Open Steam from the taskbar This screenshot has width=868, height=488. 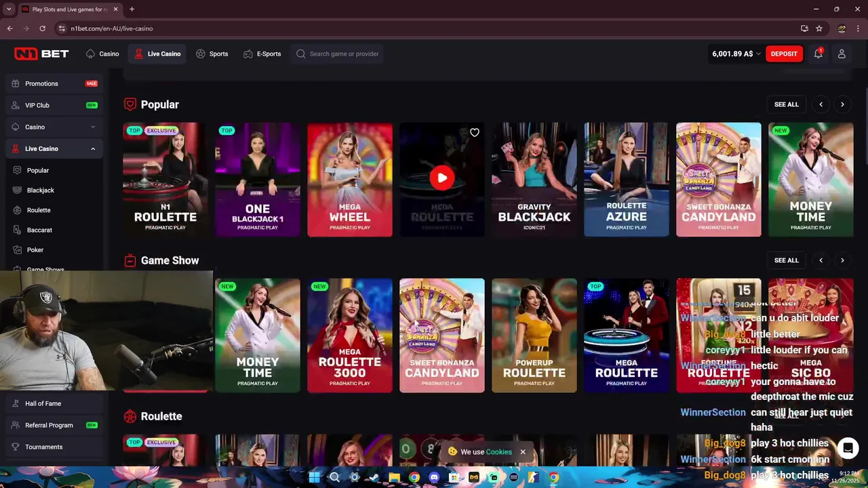tap(374, 477)
